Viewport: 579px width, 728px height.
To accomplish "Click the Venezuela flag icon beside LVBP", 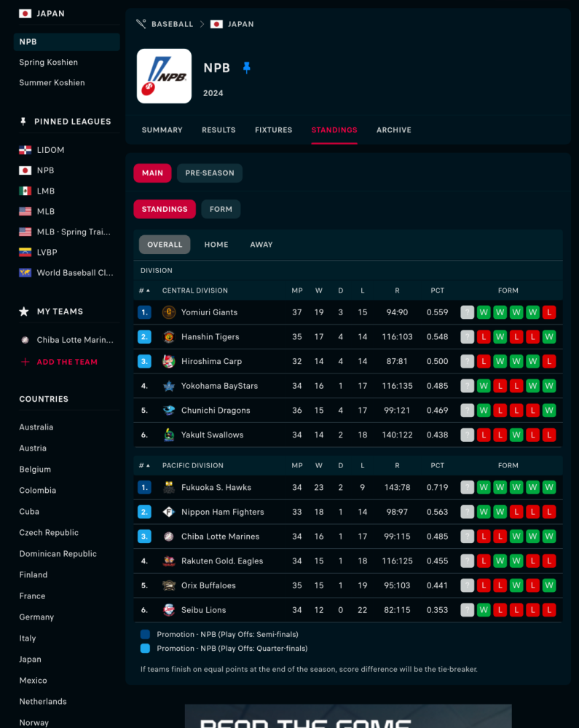I will pos(25,252).
